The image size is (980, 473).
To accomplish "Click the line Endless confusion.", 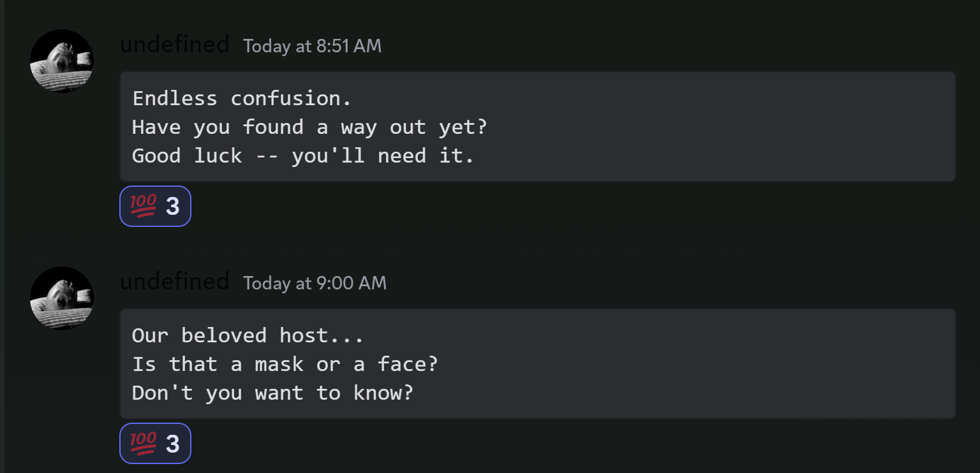I will pos(242,98).
